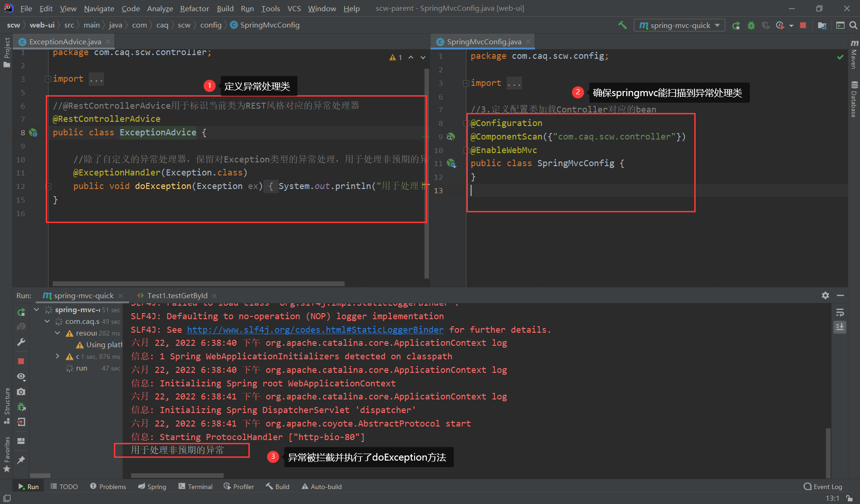Viewport: 860px width, 504px height.
Task: Collapse the com.caq.s tree node
Action: click(47, 321)
